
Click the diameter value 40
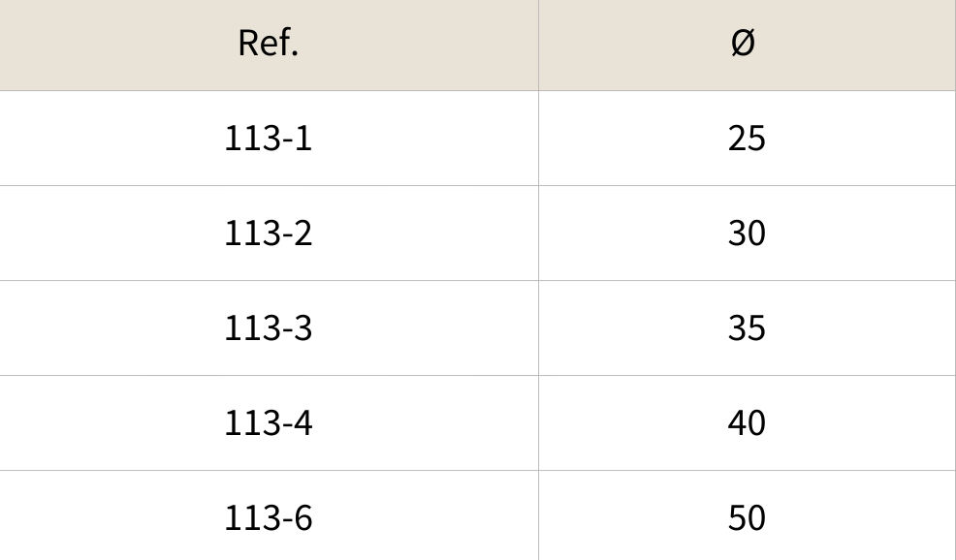(x=746, y=423)
